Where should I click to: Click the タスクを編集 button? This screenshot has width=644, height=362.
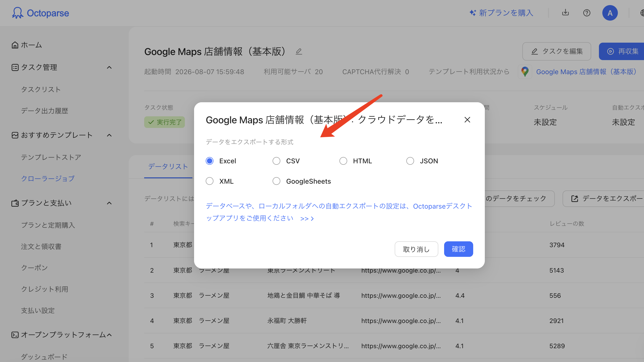(557, 51)
